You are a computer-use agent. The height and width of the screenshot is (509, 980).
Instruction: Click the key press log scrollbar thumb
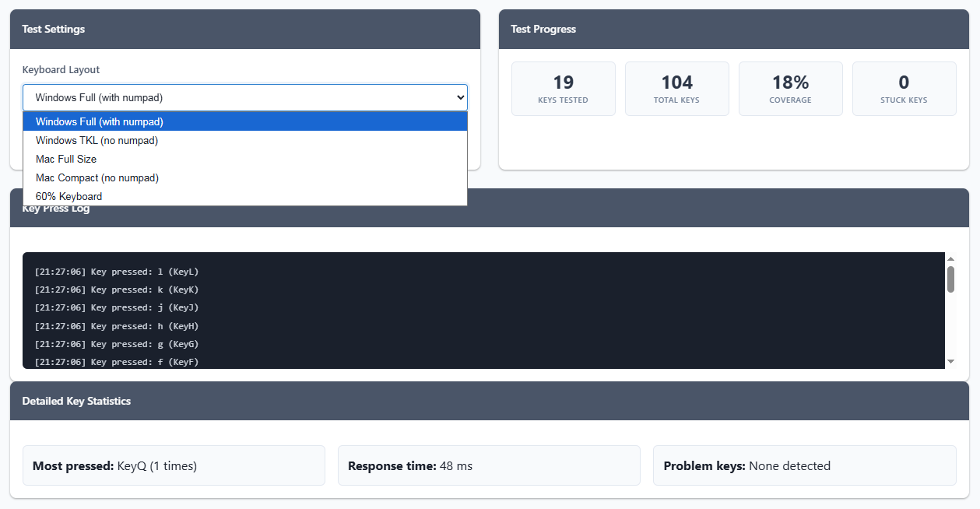coord(950,279)
